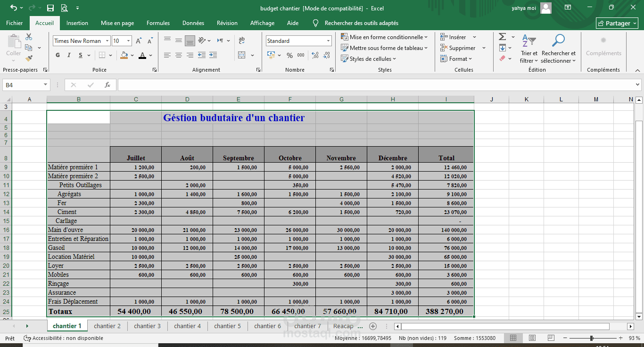Screen dimensions: 644x347
Task: Apply accounting number format icon
Action: point(271,55)
